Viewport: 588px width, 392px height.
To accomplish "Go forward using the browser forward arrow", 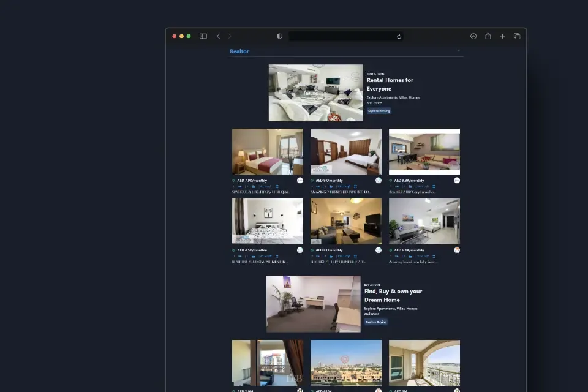I will 230,36.
